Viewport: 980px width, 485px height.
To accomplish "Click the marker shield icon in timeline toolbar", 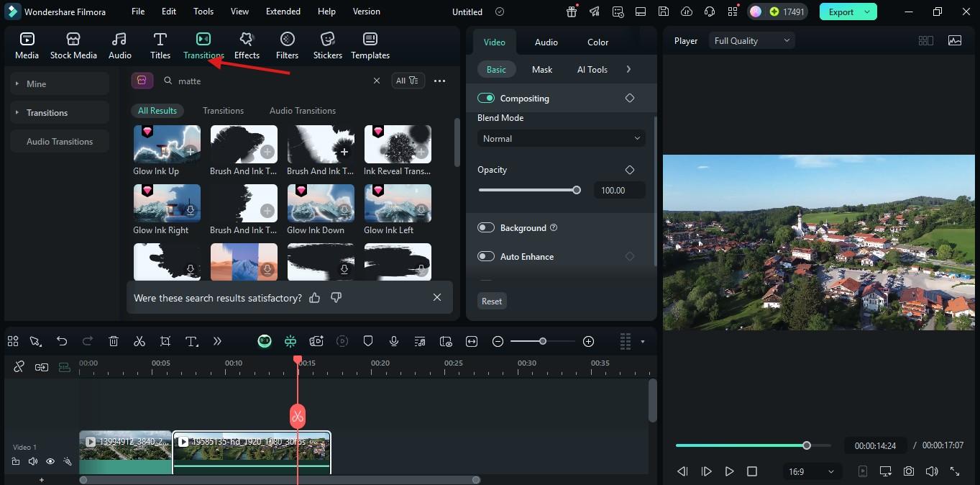I will 368,341.
